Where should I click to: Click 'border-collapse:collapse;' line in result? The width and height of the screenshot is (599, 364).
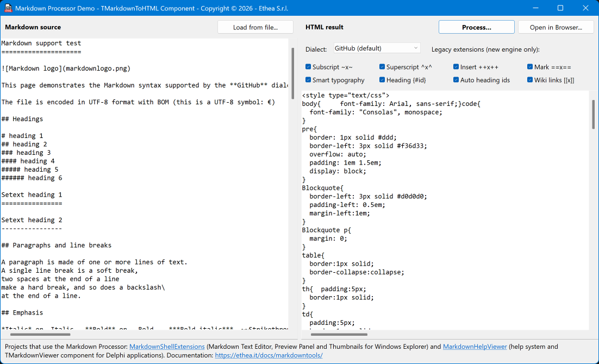coord(357,272)
